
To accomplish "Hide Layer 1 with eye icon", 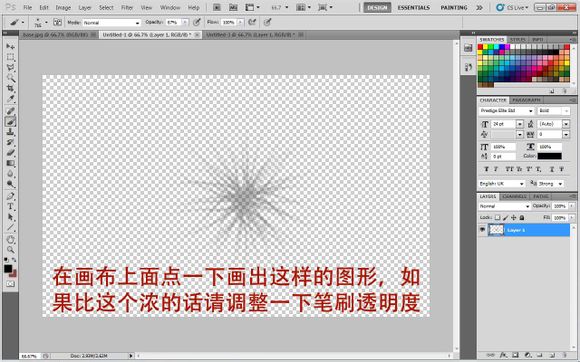I will (x=482, y=230).
